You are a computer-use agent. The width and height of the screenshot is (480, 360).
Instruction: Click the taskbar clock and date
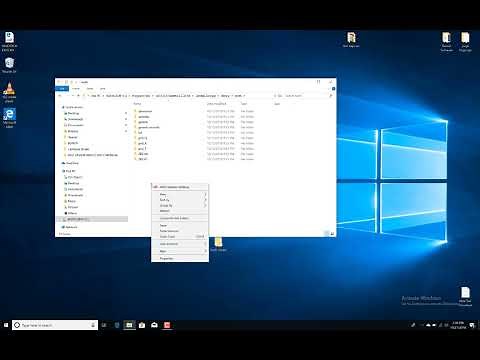point(458,325)
